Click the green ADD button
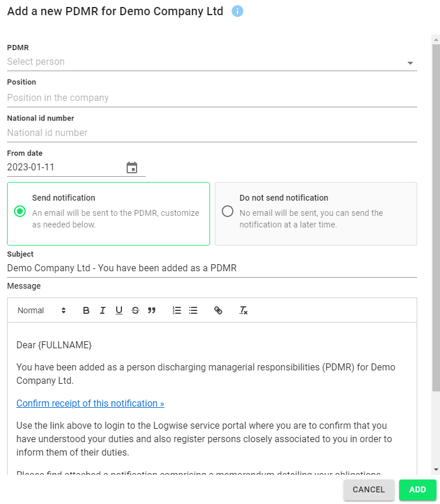440x504 pixels. [x=417, y=489]
